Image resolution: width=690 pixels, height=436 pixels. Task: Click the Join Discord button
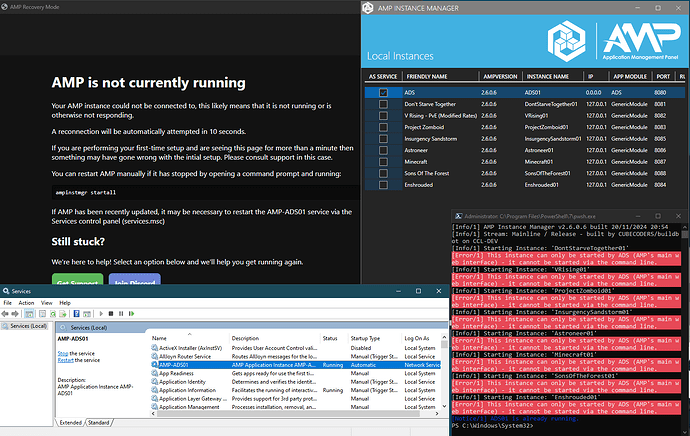click(x=135, y=279)
